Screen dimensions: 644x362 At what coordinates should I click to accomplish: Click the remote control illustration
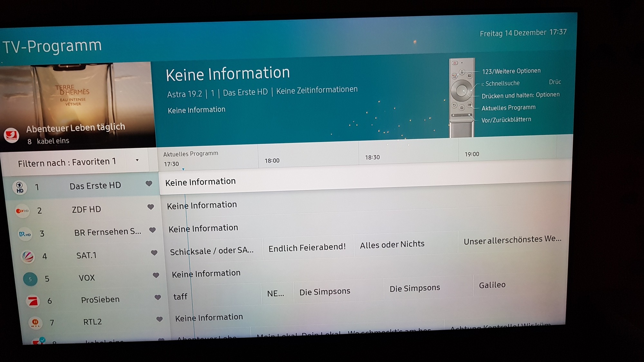click(x=462, y=98)
